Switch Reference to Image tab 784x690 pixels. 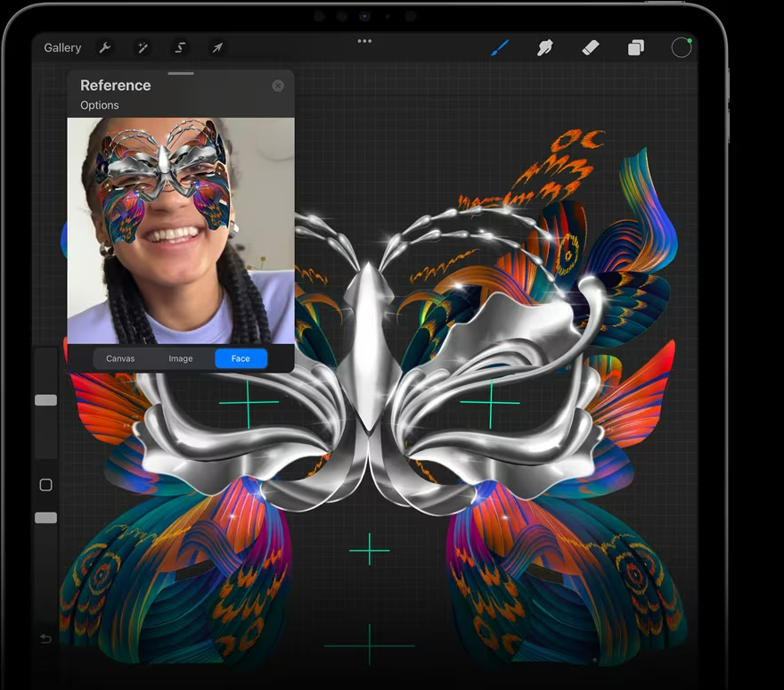click(x=181, y=358)
